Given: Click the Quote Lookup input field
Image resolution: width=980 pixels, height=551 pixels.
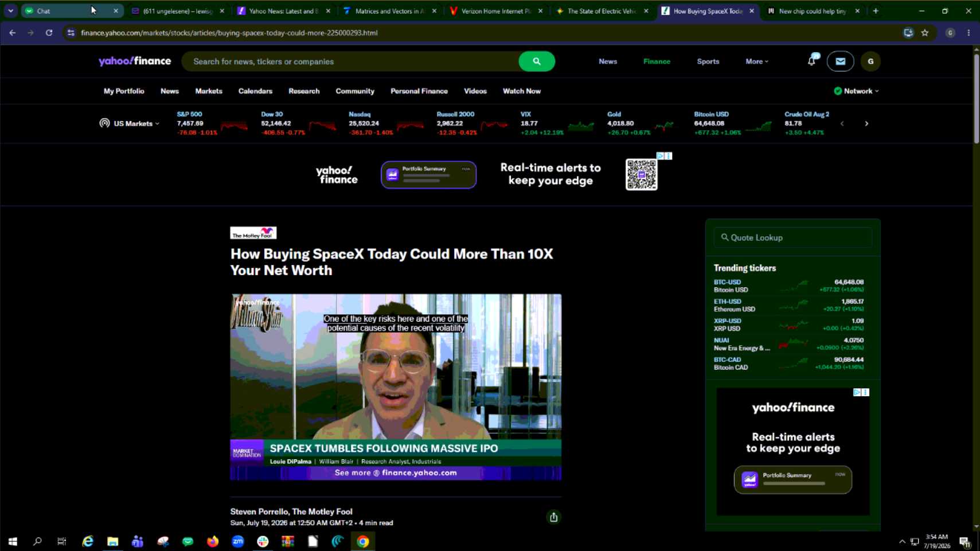Looking at the screenshot, I should click(792, 237).
